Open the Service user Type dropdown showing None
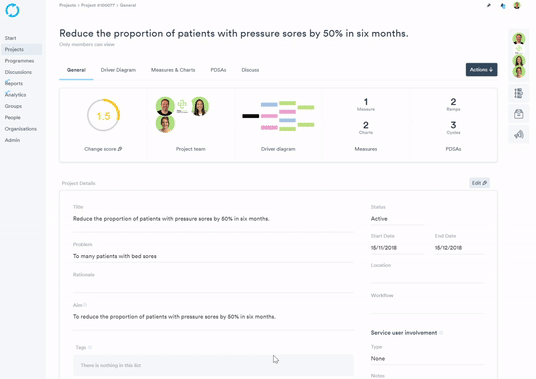Viewport: 536px width, 379px height. pos(427,358)
